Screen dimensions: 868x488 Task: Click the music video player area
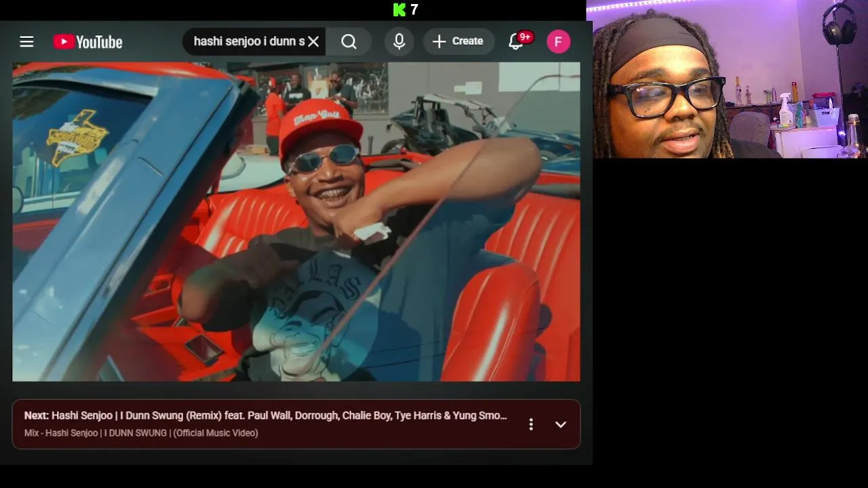296,222
